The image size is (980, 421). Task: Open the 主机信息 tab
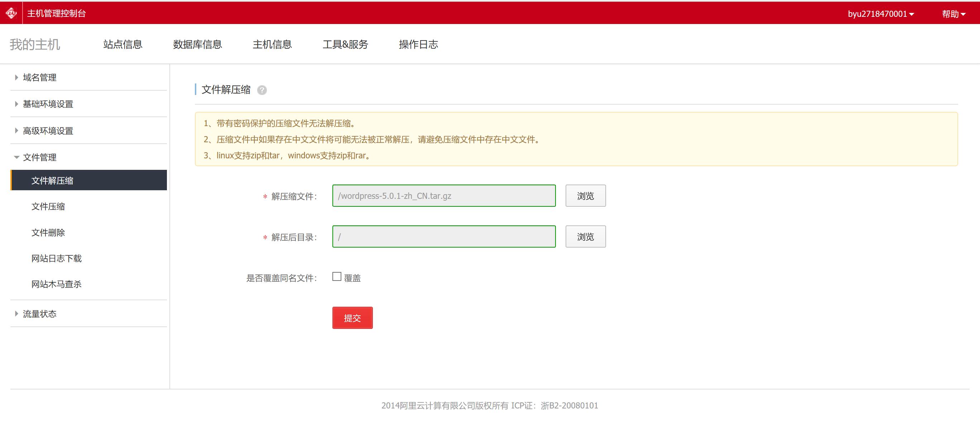pos(272,44)
